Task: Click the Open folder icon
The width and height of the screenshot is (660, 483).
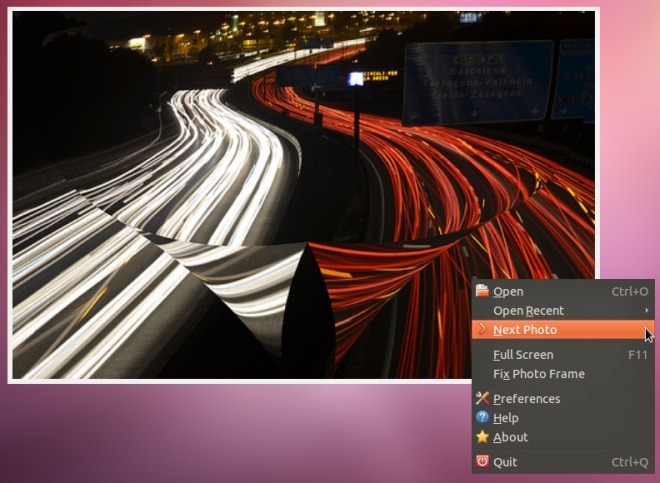Action: click(482, 291)
